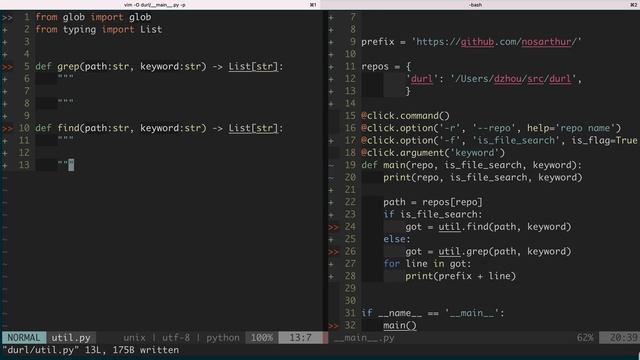
Task: Click the >> warning sign beside main() on line 32
Action: (x=333, y=326)
